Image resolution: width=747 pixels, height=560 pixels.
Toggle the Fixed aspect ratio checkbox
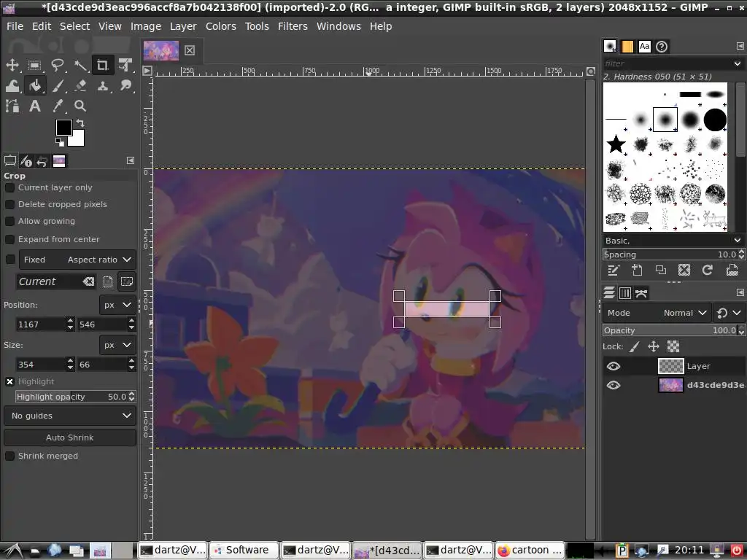(10, 259)
